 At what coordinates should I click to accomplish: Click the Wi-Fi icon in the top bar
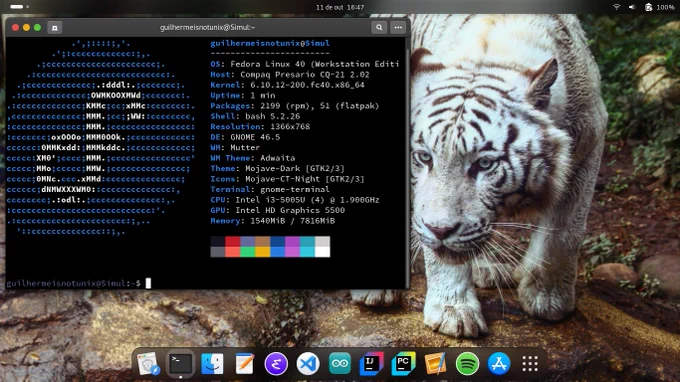pyautogui.click(x=616, y=7)
